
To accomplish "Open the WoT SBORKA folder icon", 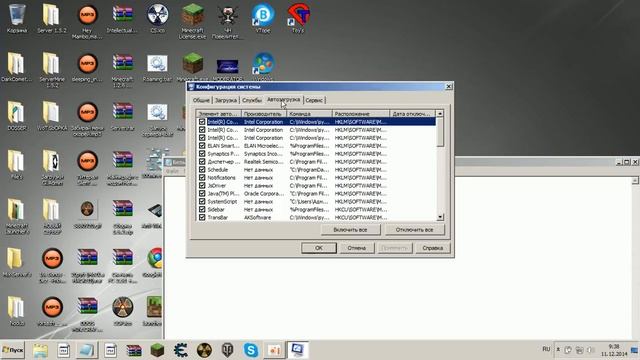I will point(51,116).
